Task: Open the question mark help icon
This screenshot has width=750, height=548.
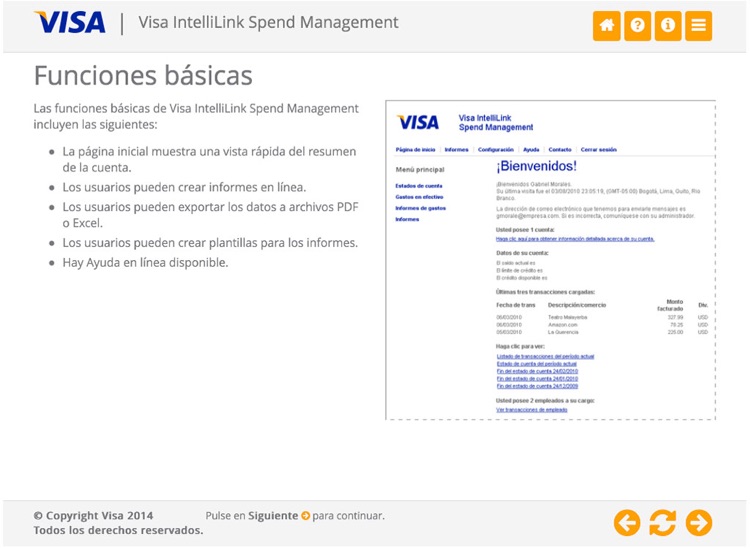Action: tap(637, 25)
